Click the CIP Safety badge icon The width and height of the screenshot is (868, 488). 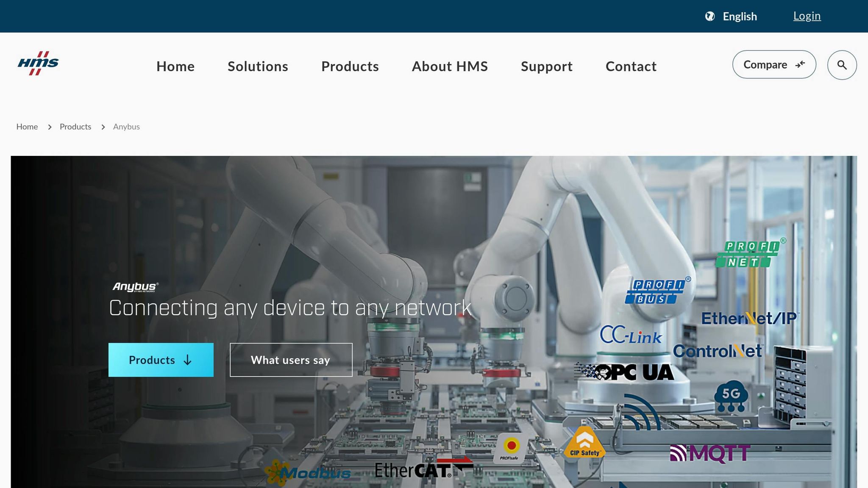click(584, 443)
